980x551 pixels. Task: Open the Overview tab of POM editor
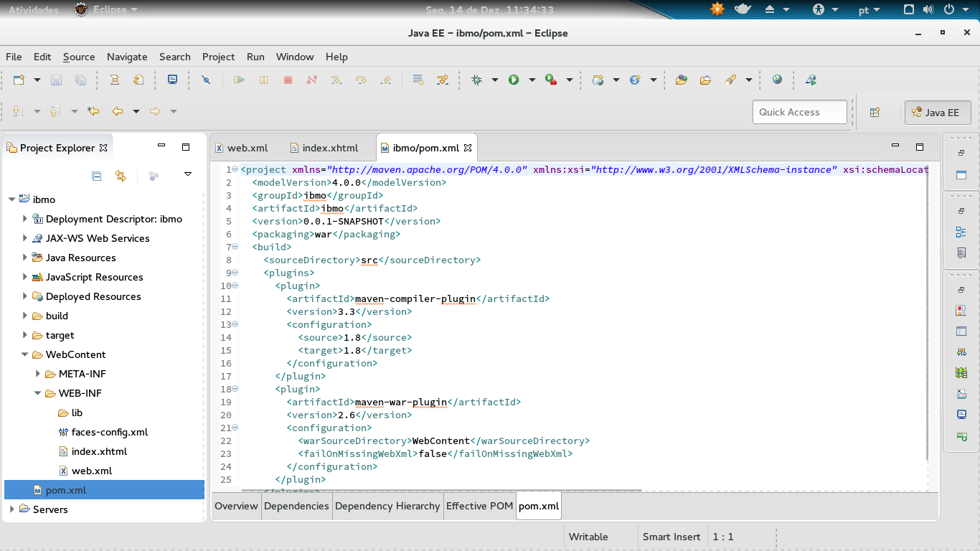coord(236,506)
